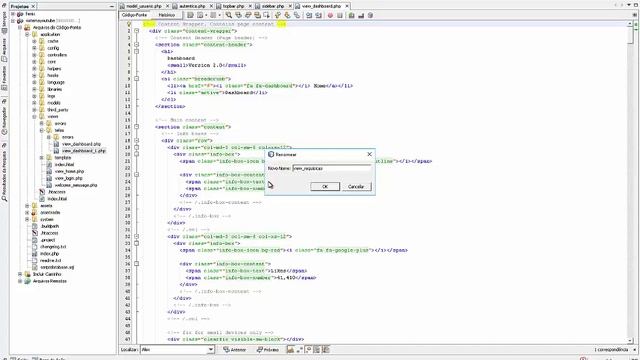The image size is (640, 360).
Task: Expand the template folder
Action: coord(41,158)
